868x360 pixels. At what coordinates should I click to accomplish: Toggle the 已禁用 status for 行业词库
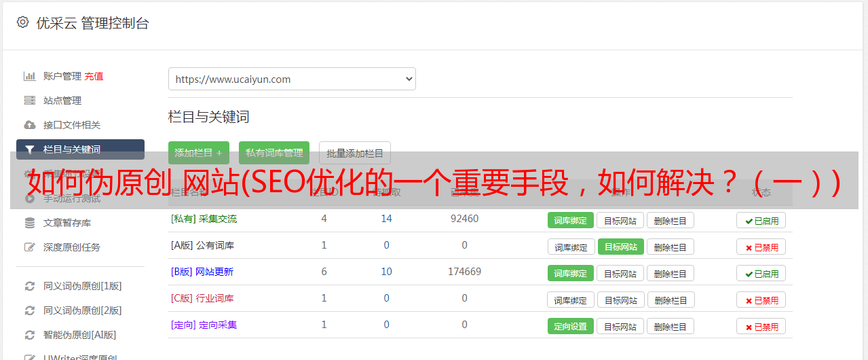761,300
